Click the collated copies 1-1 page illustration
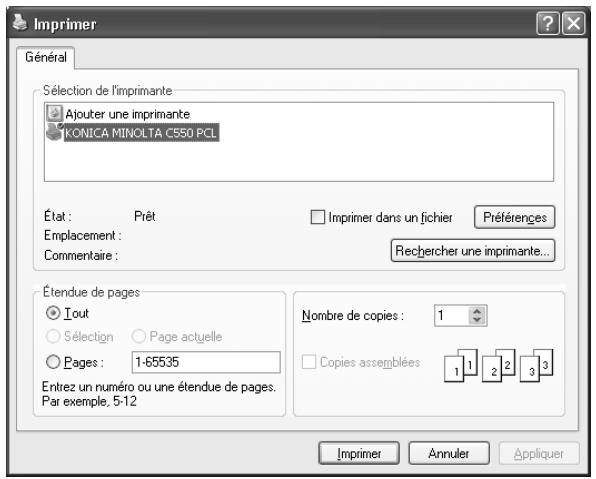 (461, 366)
